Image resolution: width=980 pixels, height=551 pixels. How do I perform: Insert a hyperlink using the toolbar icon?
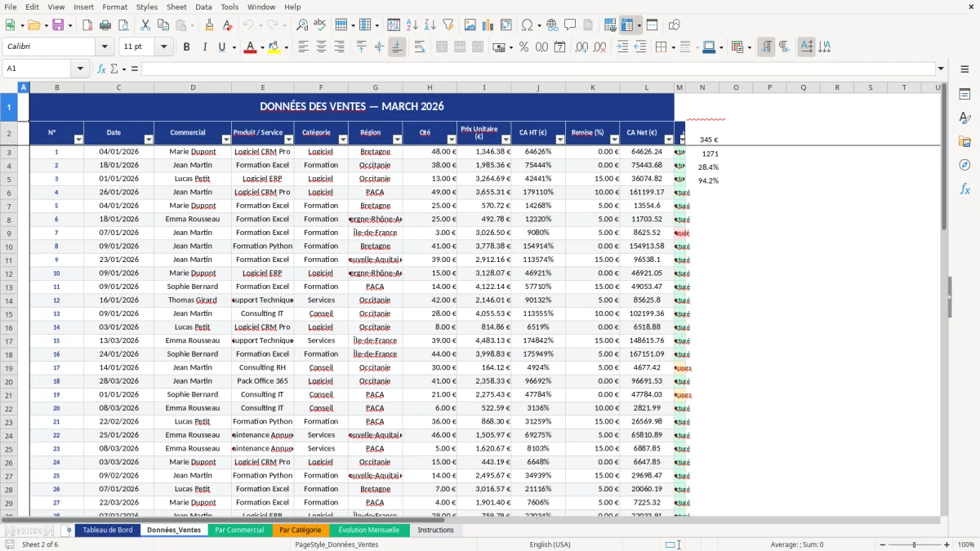tap(553, 24)
